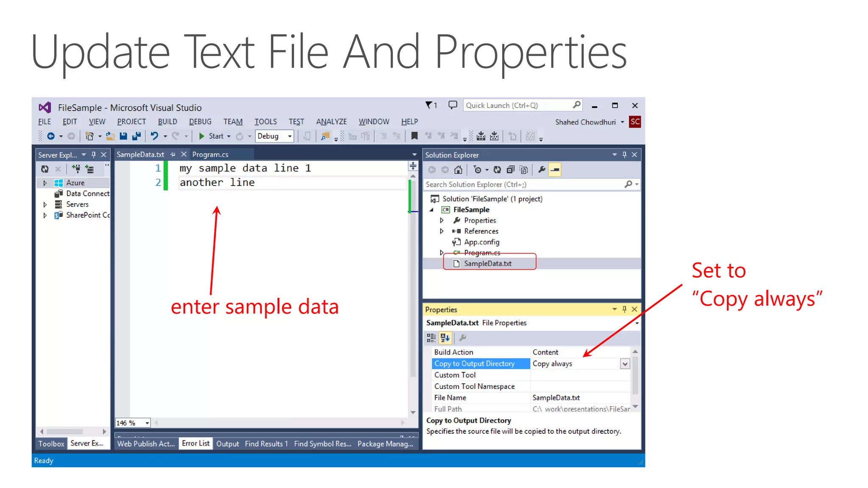Click the SC account avatar
This screenshot has height=488, width=868.
pos(635,122)
